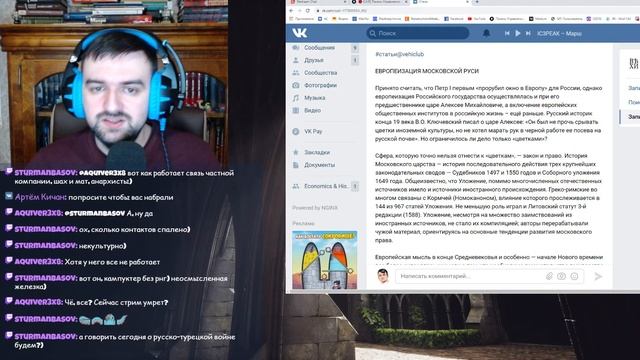The width and height of the screenshot is (640, 360).
Task: Click the Сообщения speech bubble icon
Action: pyautogui.click(x=296, y=48)
